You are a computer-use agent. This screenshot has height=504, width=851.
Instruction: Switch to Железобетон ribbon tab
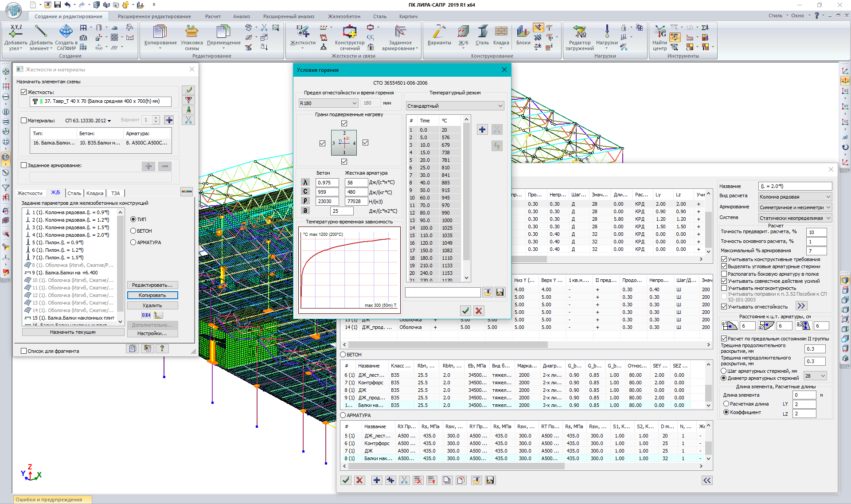click(344, 16)
